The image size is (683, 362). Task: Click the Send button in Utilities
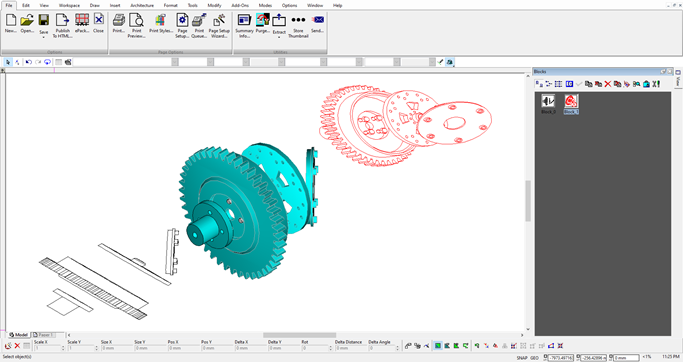(x=318, y=24)
